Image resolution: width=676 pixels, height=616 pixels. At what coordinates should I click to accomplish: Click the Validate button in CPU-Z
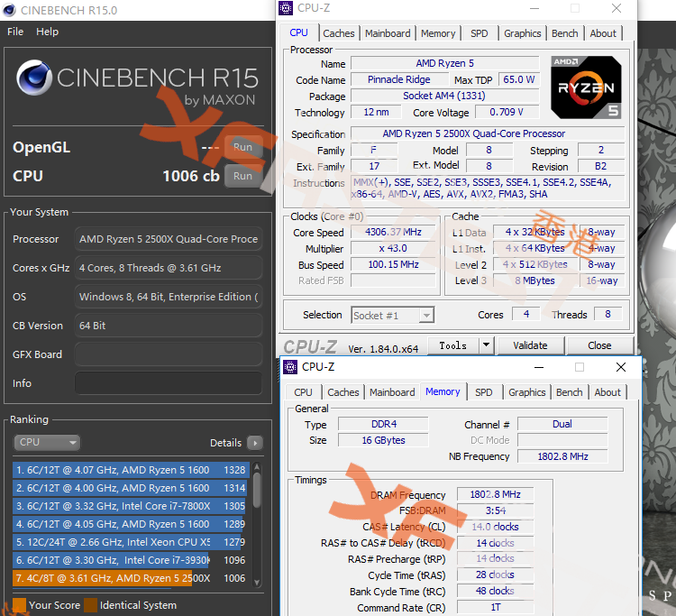[x=531, y=345]
